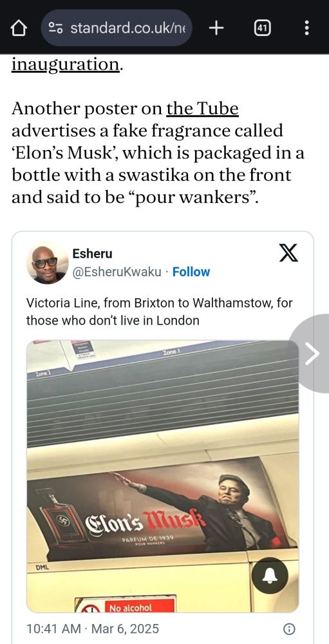329x644 pixels.
Task: Click the 10:41 AM Mar 6, 2025 timestamp
Action: (x=93, y=629)
